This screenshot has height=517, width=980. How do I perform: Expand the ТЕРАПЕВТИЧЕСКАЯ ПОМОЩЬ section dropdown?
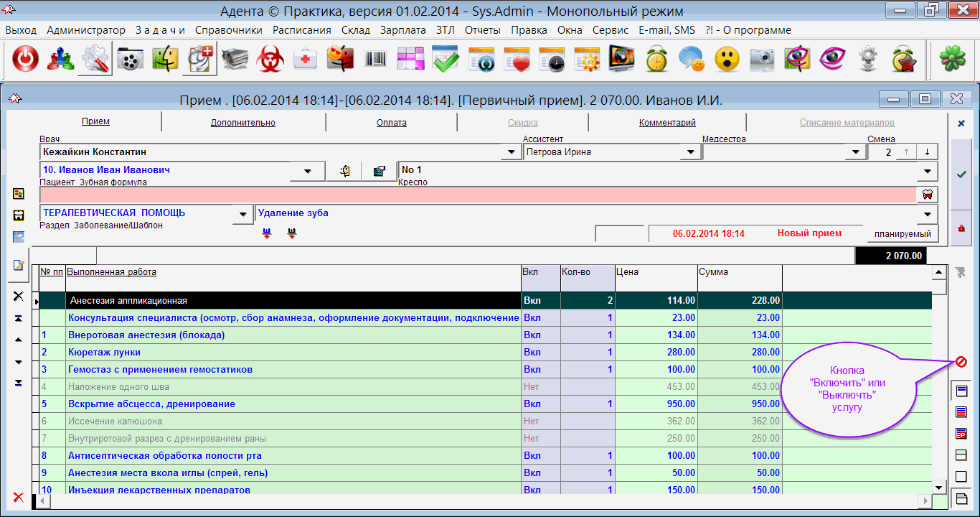(x=244, y=214)
